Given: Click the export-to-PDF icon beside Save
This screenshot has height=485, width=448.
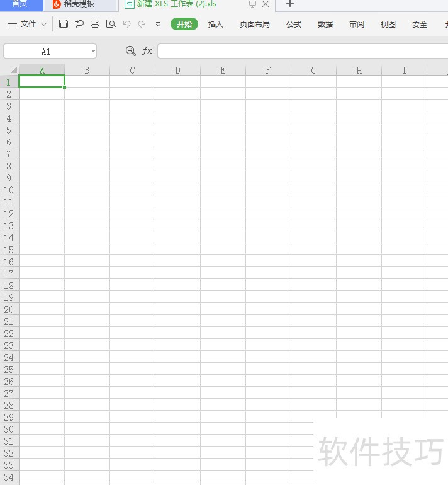Looking at the screenshot, I should (x=79, y=24).
